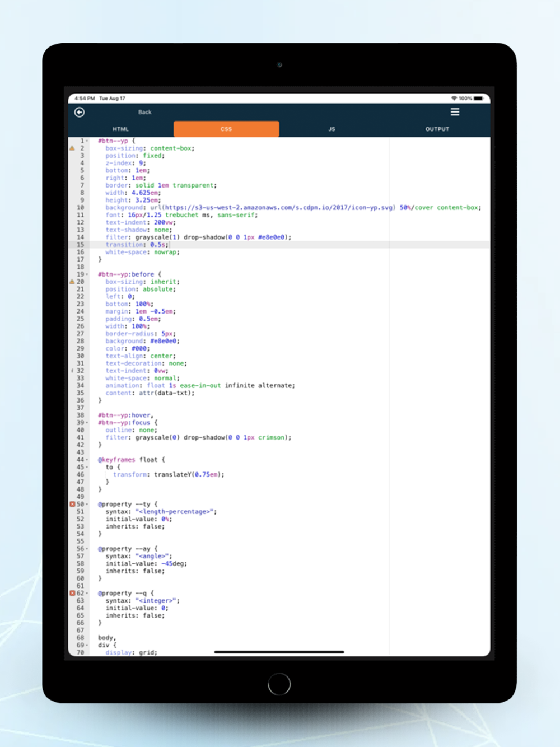
Task: Click the warning icon on line 20
Action: 72,282
